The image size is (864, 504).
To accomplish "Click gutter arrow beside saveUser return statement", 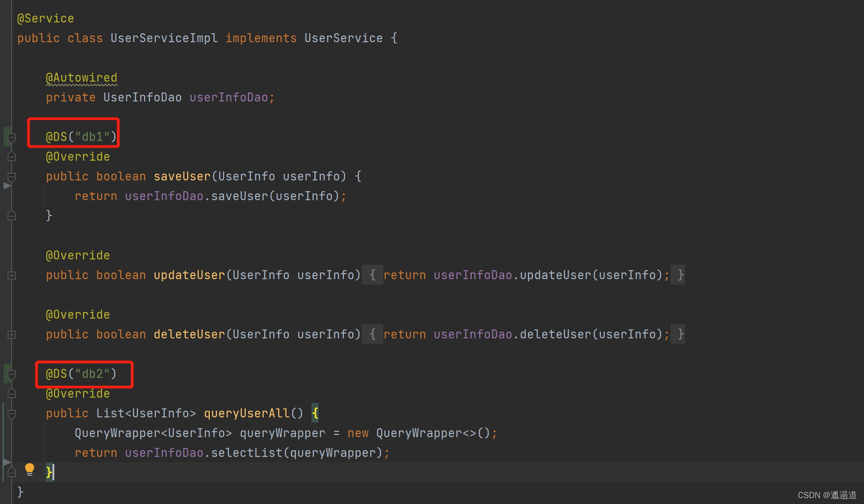I will (7, 186).
